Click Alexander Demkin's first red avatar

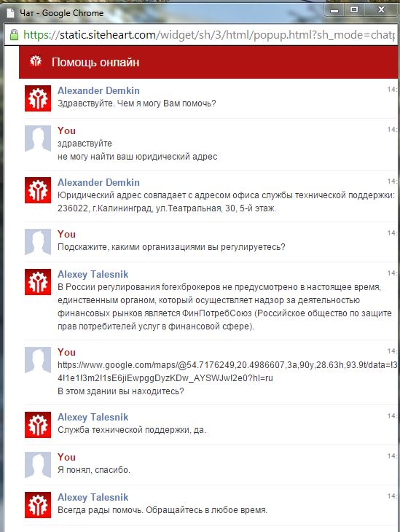coord(38,98)
